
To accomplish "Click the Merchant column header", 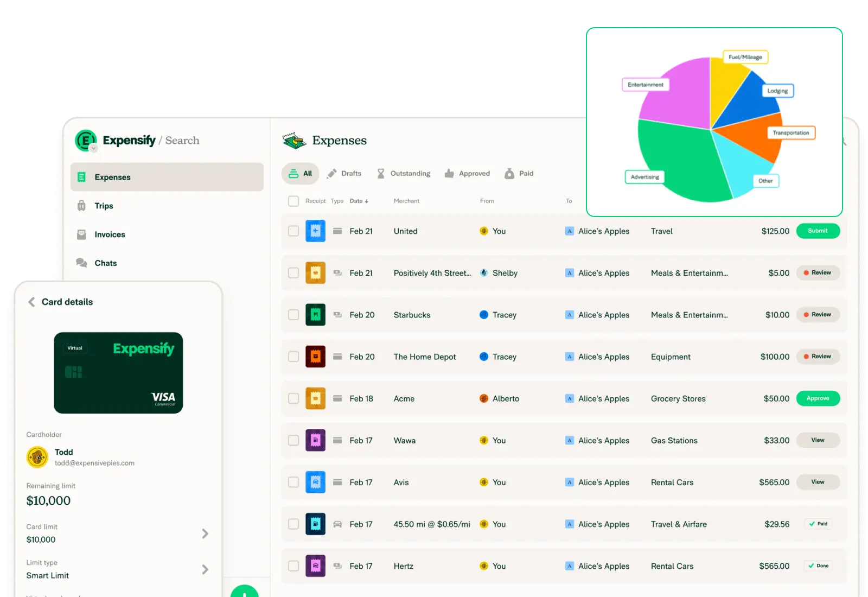I will click(406, 201).
